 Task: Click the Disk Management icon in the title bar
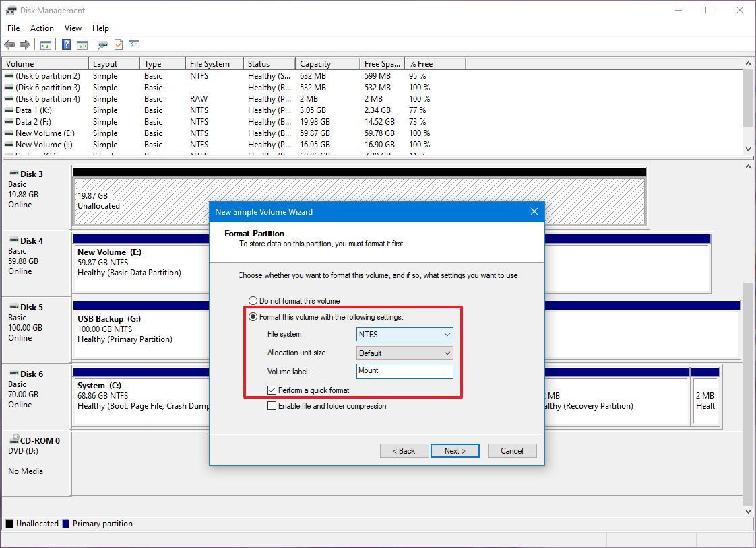9,10
